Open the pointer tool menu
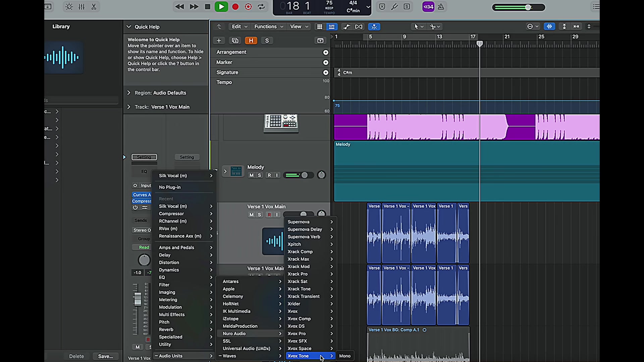This screenshot has width=644, height=362. point(418,27)
